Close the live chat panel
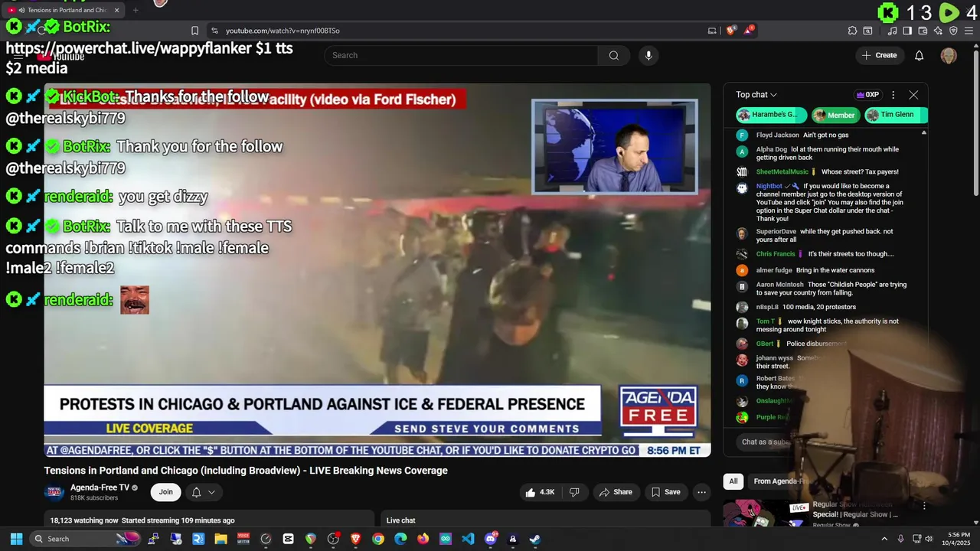This screenshot has width=980, height=551. 913,95
